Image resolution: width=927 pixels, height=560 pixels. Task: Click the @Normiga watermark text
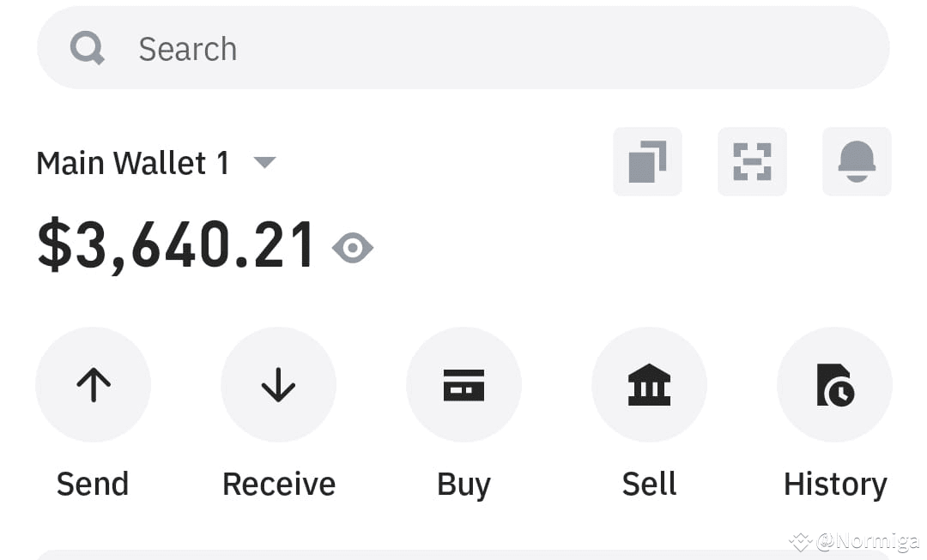pos(867,540)
